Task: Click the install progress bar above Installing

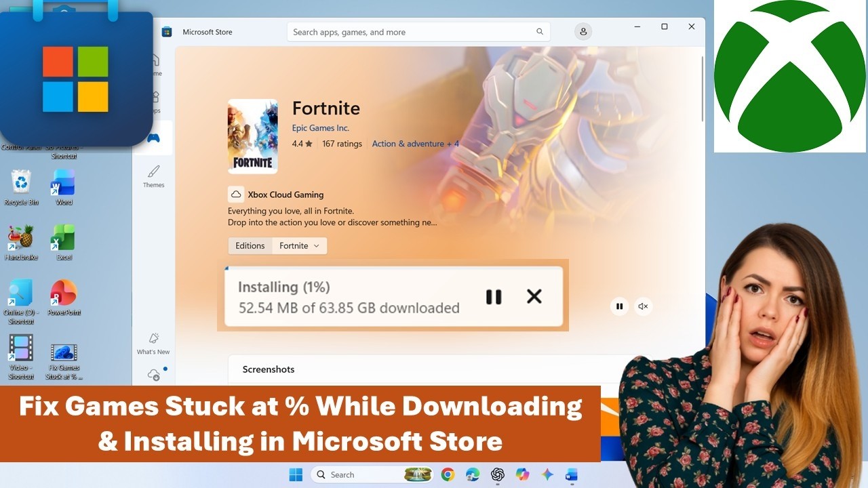Action: click(394, 268)
